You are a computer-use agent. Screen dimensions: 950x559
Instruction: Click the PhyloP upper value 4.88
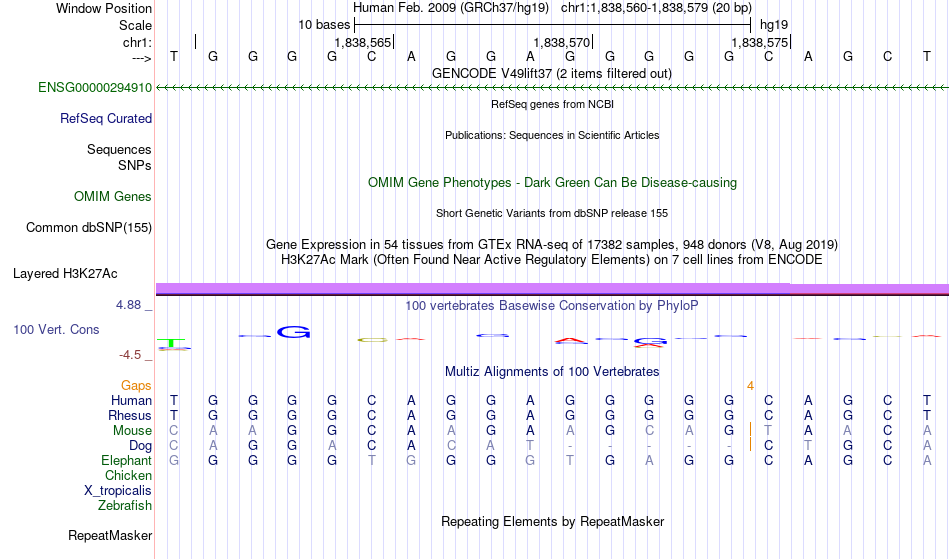pos(128,305)
